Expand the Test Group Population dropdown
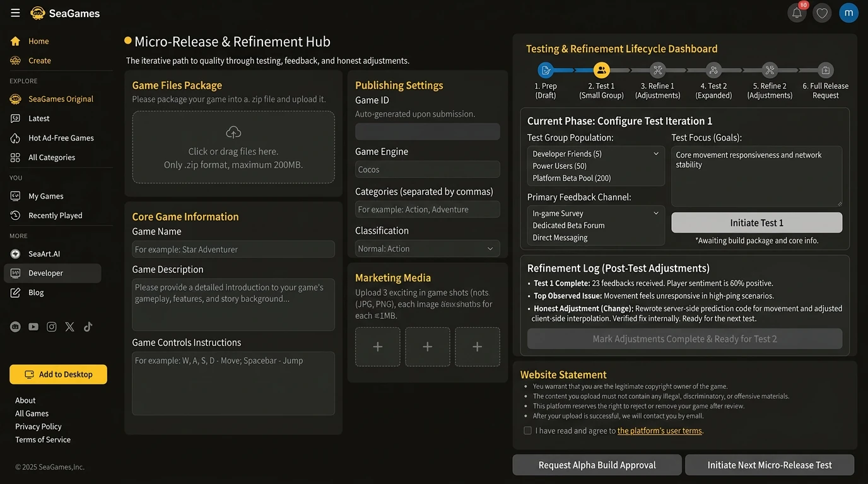The width and height of the screenshot is (868, 484). [655, 153]
